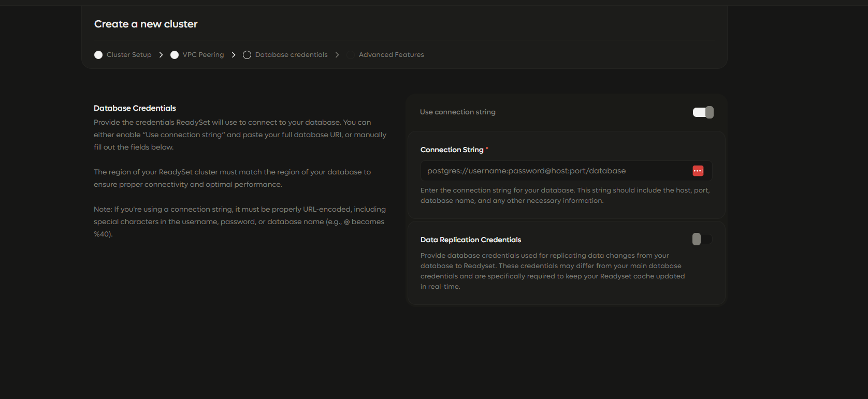Viewport: 868px width, 399px height.
Task: Click the red asterisk next to Connection String
Action: coord(487,149)
